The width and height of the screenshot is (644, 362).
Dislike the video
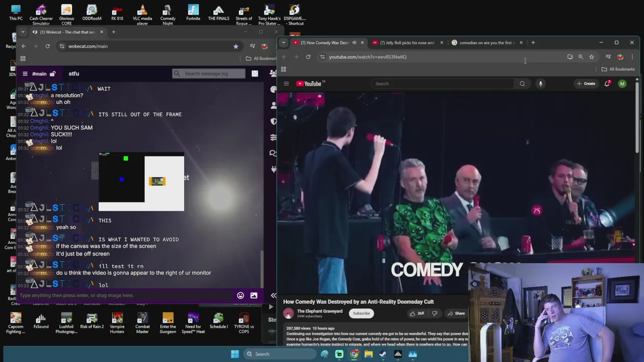click(435, 313)
